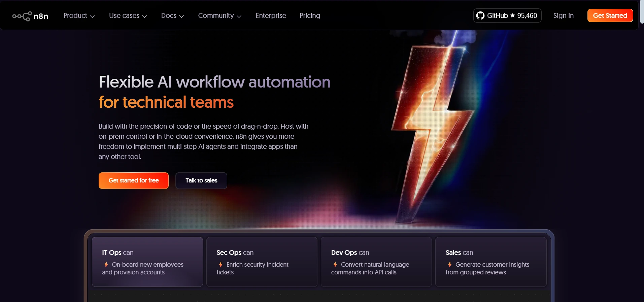This screenshot has width=644, height=302.
Task: Click the lightning icon in Sales card
Action: [449, 265]
